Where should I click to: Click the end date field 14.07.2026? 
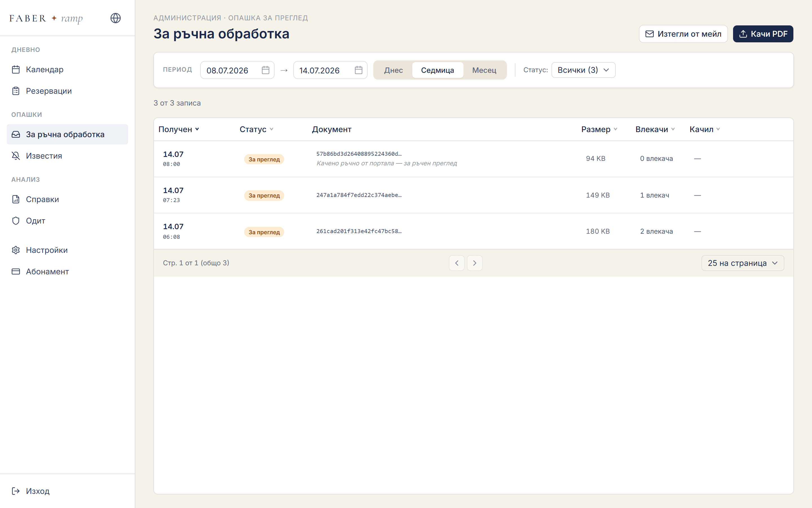click(x=330, y=70)
